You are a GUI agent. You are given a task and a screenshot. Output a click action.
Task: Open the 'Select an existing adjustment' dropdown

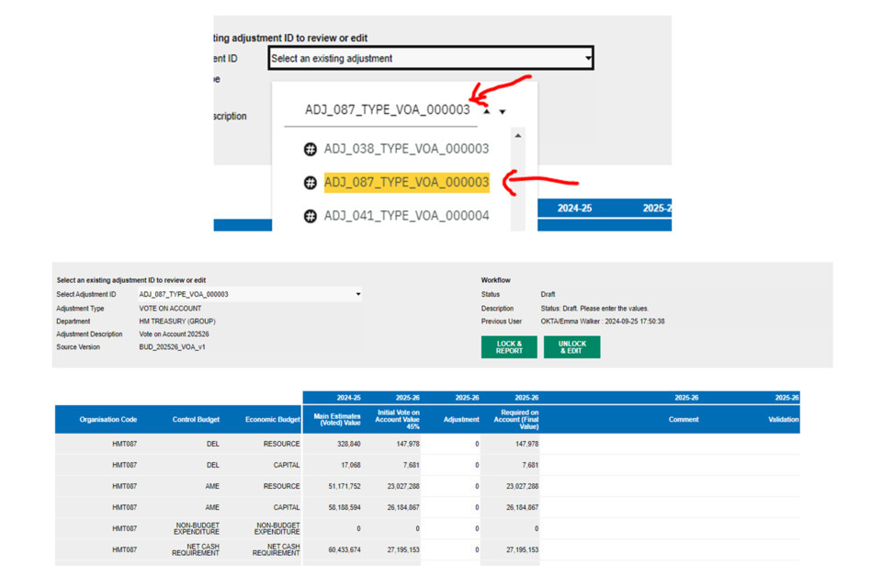[430, 58]
